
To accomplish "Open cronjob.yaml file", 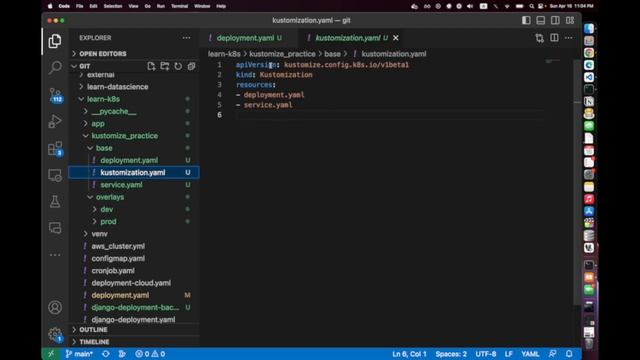I will (x=113, y=271).
